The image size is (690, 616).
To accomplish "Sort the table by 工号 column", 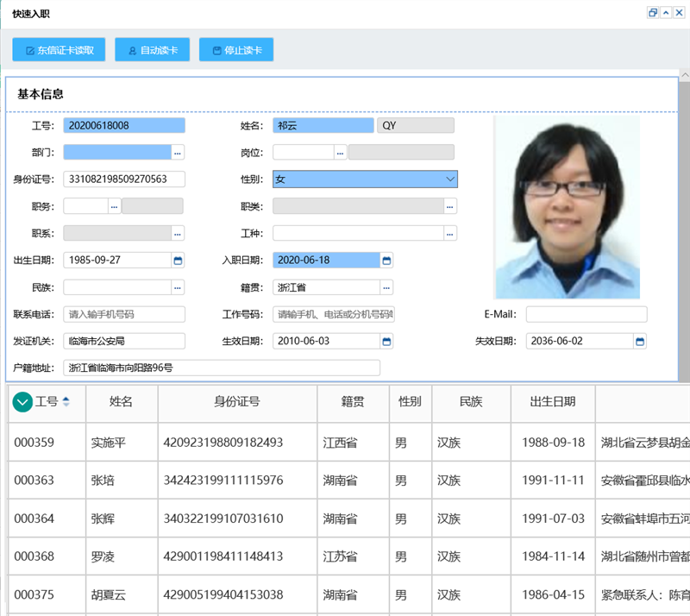I will (53, 403).
